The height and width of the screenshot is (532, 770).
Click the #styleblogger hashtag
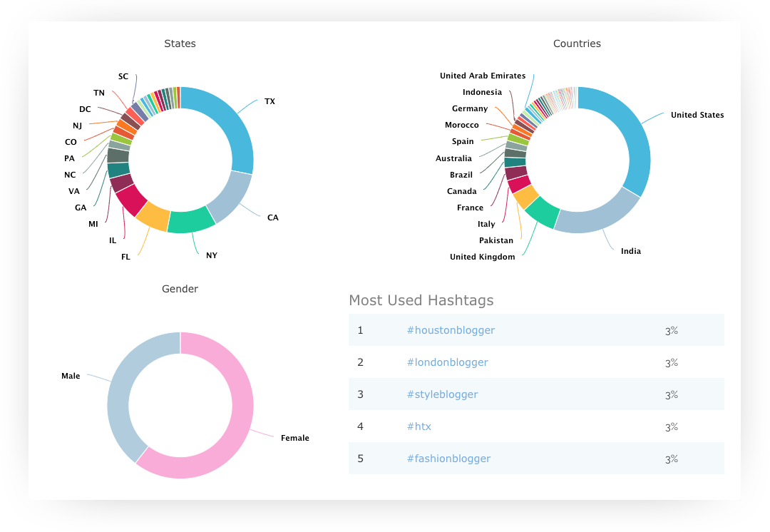(443, 394)
